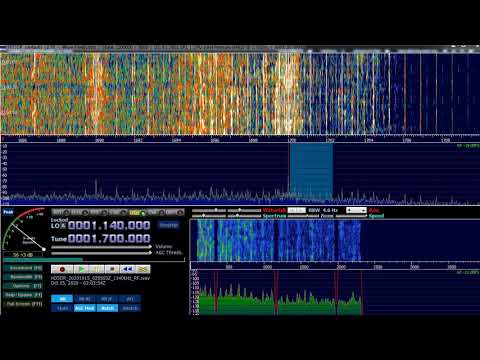The height and width of the screenshot is (360, 480).
Task: Open Help / Update [F1]
Action: 24,295
